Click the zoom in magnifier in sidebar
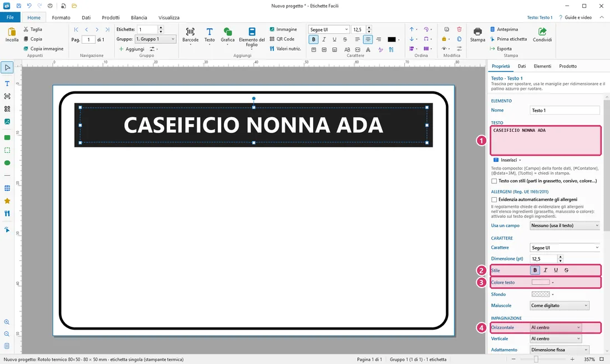610x364 pixels. pos(7,322)
